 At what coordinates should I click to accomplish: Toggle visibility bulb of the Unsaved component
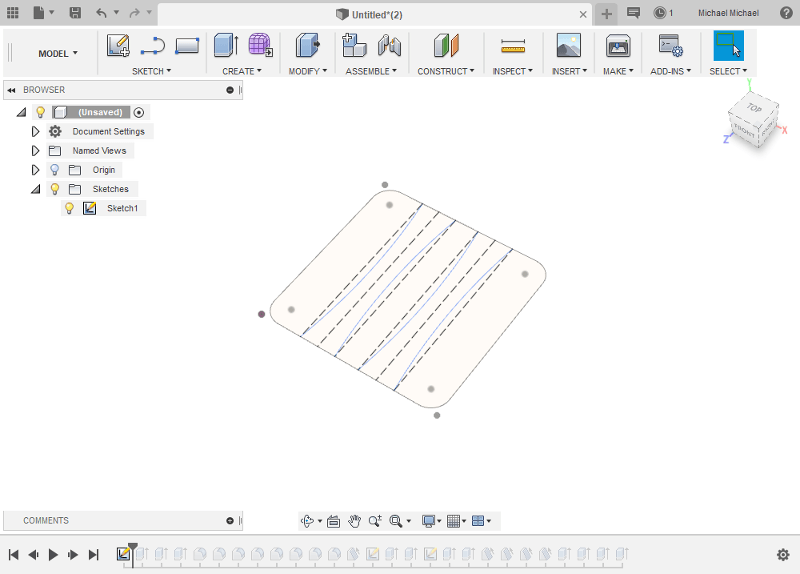(40, 112)
